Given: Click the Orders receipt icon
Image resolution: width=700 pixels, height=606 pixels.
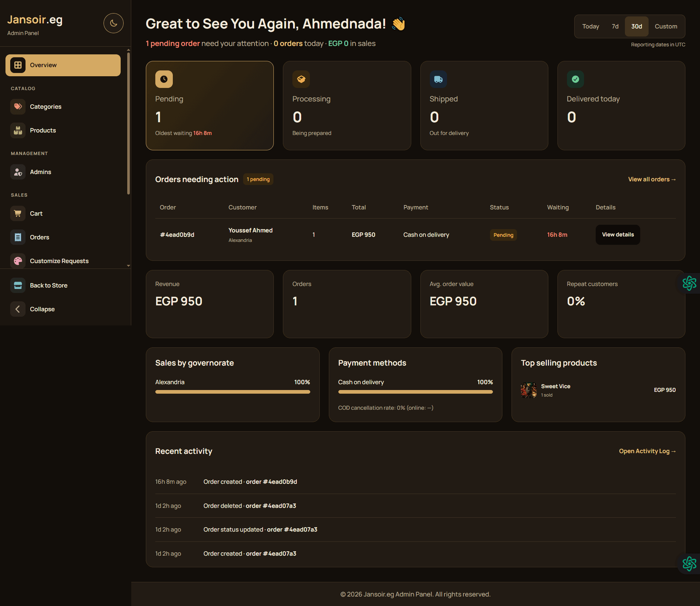Looking at the screenshot, I should (18, 237).
